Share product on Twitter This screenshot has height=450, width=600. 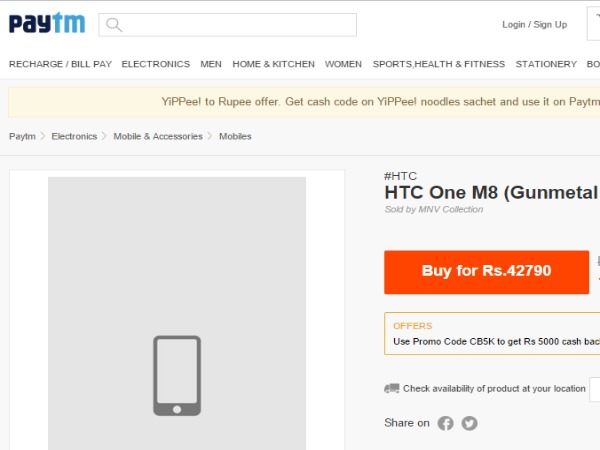click(469, 423)
